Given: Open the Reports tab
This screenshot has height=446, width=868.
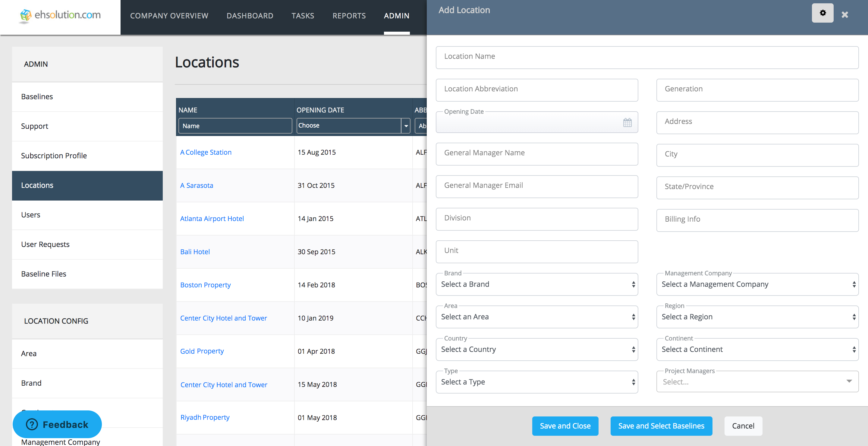Looking at the screenshot, I should [349, 16].
